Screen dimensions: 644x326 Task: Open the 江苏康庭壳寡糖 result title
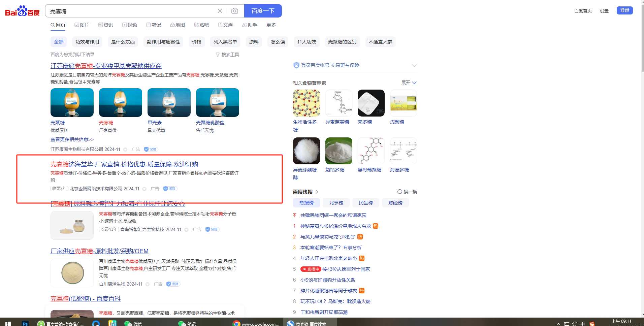point(106,66)
